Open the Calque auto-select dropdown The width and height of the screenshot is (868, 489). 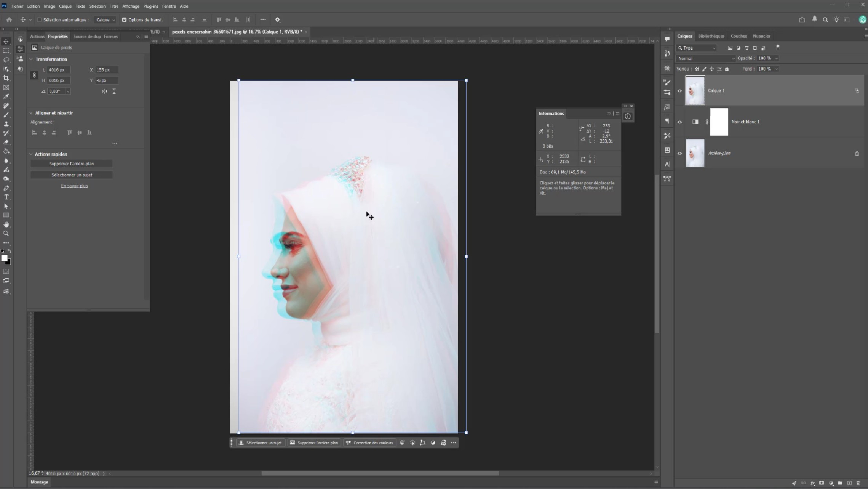(x=105, y=20)
